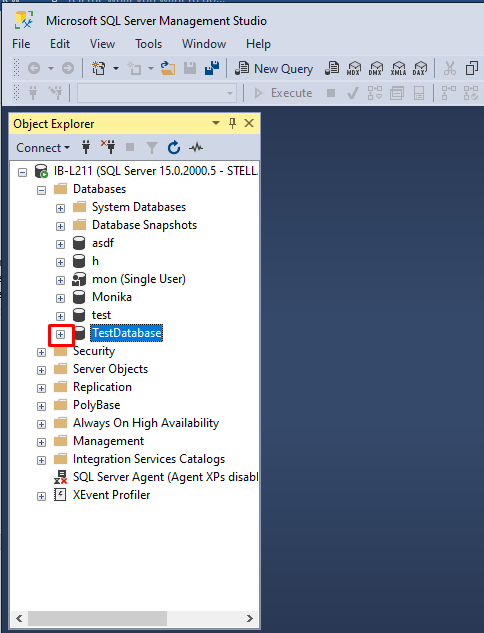Viewport: 484px width, 633px height.
Task: Collapse the Databases folder
Action: click(x=41, y=190)
